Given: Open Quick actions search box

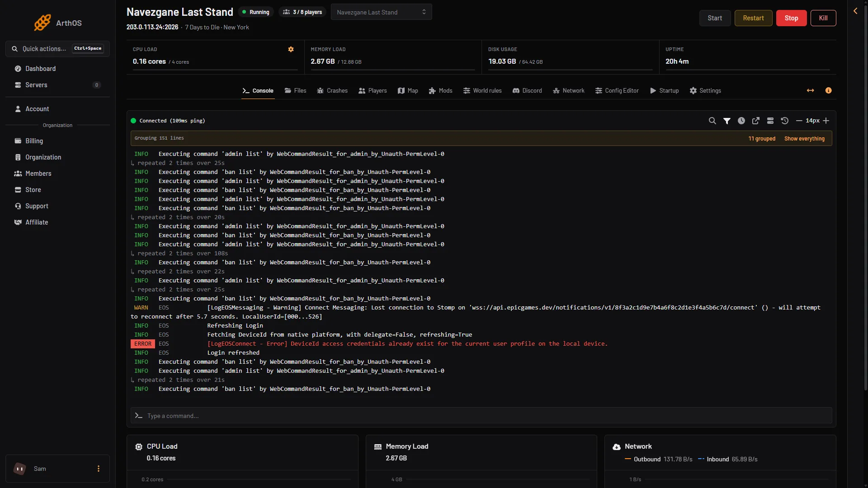Looking at the screenshot, I should [x=57, y=49].
